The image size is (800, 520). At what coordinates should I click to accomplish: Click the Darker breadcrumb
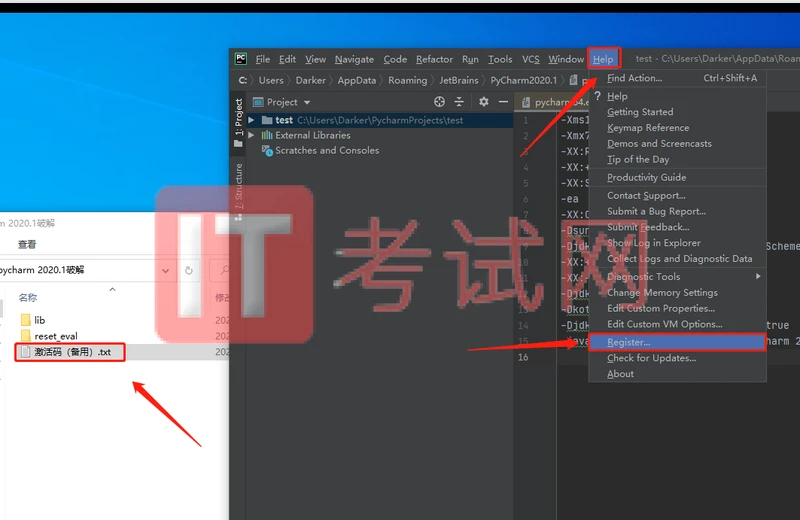click(310, 80)
